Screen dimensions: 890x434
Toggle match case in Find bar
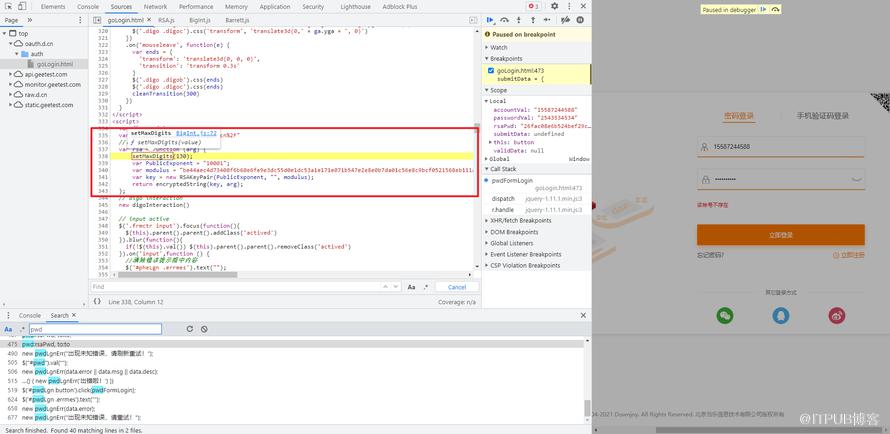coord(412,287)
